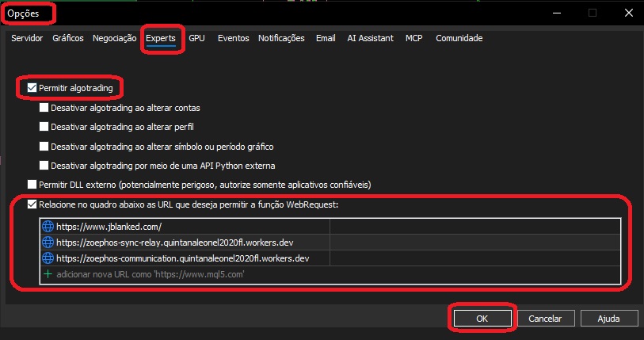Image resolution: width=644 pixels, height=340 pixels.
Task: Select the Experts tab
Action: click(161, 38)
